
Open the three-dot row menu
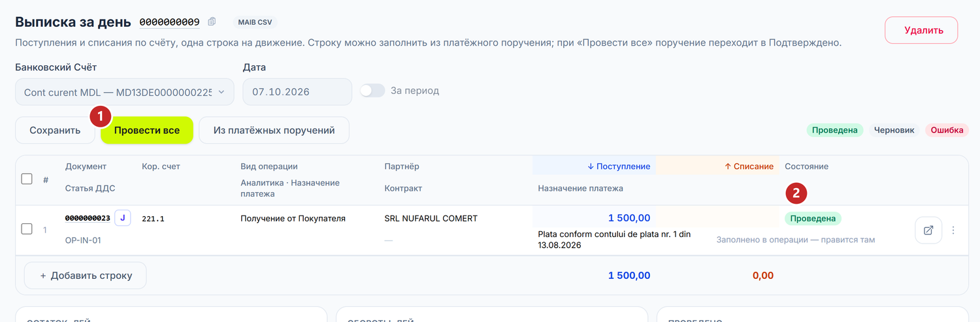[953, 230]
